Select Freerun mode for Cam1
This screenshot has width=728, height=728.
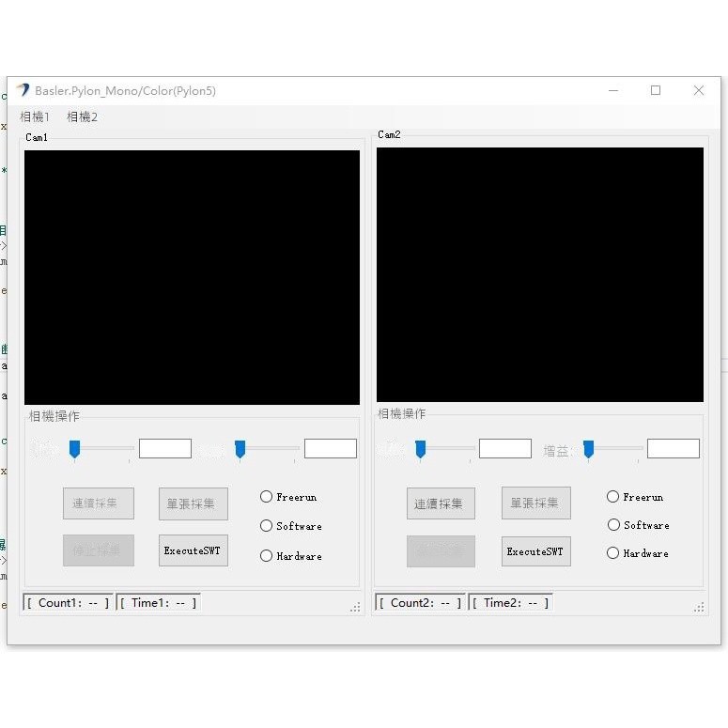pos(267,497)
